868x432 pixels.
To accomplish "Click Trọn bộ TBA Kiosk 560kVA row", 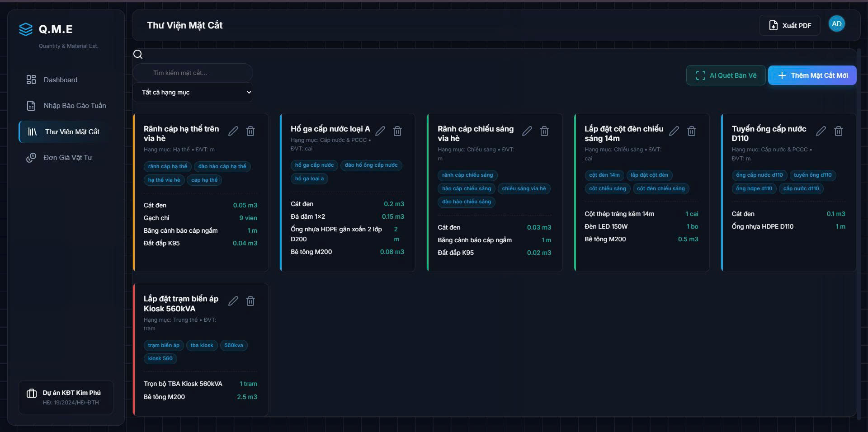I will coord(200,384).
